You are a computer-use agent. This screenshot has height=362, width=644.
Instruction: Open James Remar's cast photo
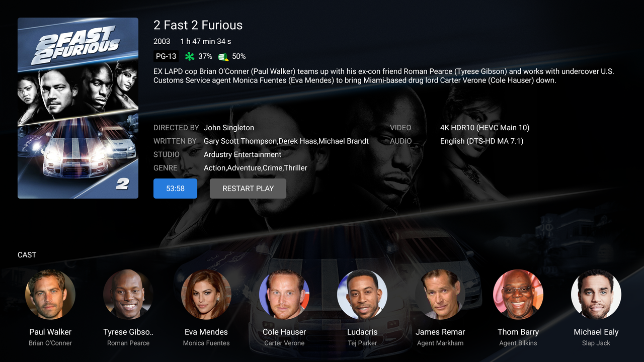pyautogui.click(x=440, y=295)
